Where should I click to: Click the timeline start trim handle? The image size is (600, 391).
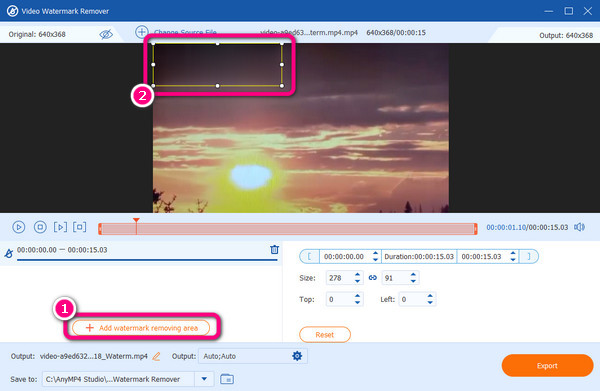click(x=100, y=229)
